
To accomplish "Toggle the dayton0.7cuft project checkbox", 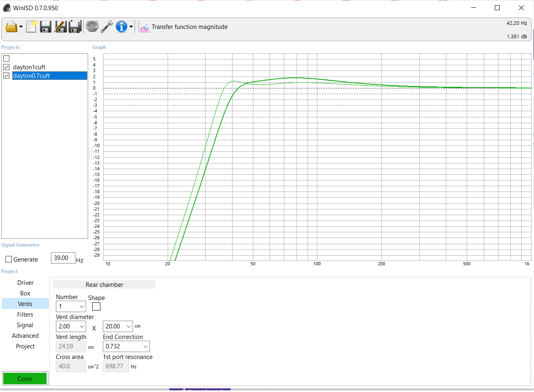I will coord(7,75).
